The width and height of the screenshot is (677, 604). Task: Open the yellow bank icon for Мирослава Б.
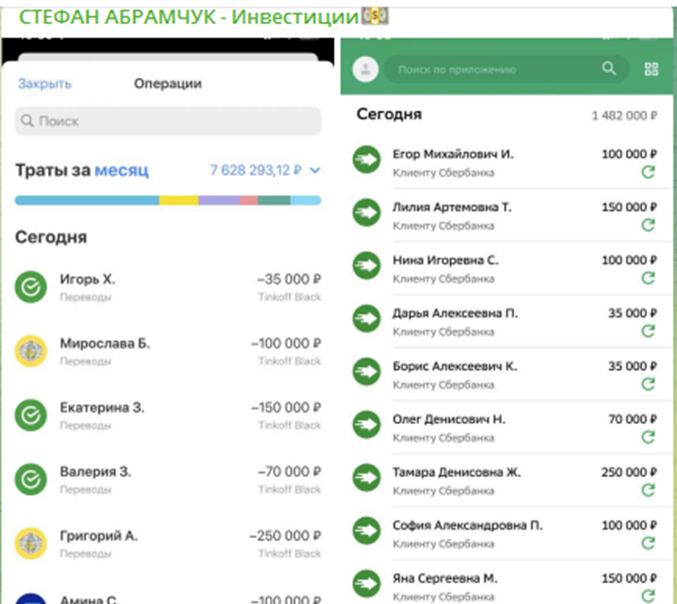[x=31, y=351]
